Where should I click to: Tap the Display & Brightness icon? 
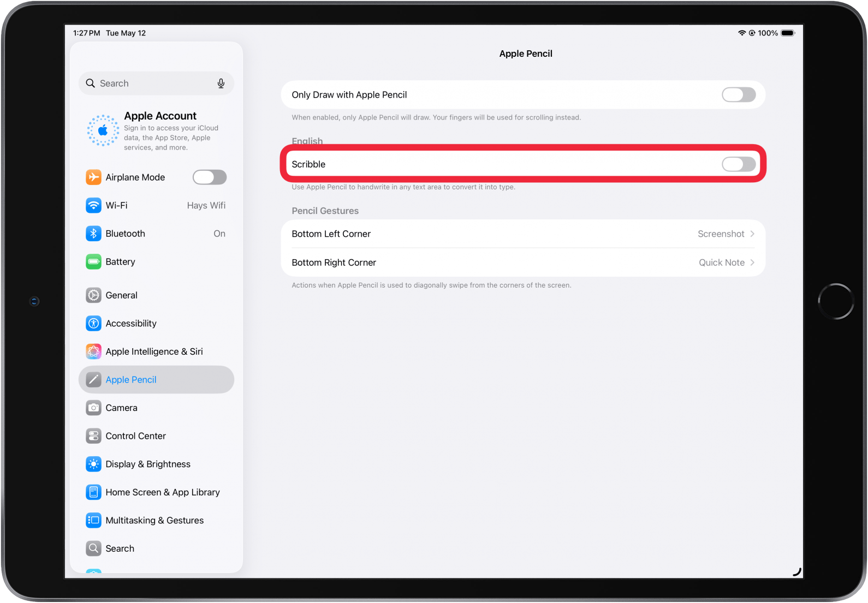pyautogui.click(x=94, y=464)
